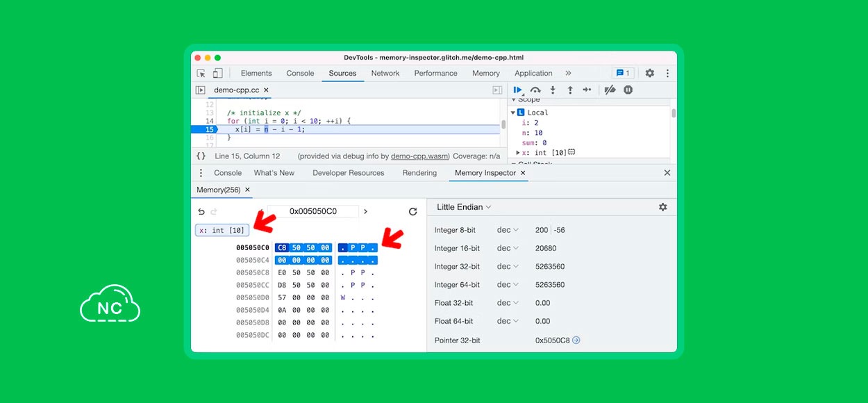Image resolution: width=868 pixels, height=403 pixels.
Task: Close the Memory(256) tab
Action: tap(247, 190)
